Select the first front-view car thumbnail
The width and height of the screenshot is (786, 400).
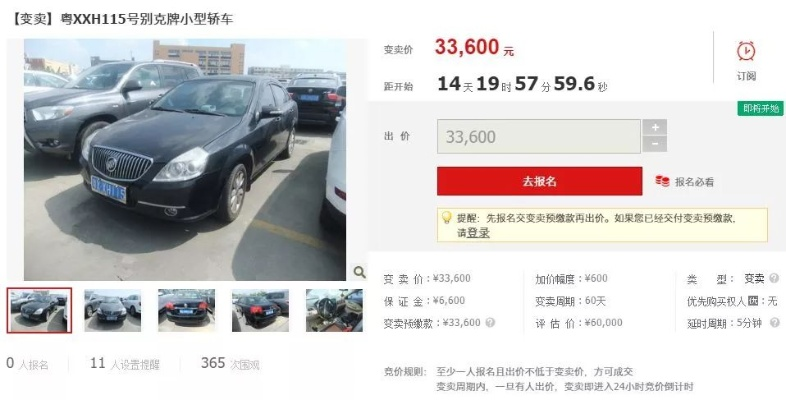(x=39, y=310)
